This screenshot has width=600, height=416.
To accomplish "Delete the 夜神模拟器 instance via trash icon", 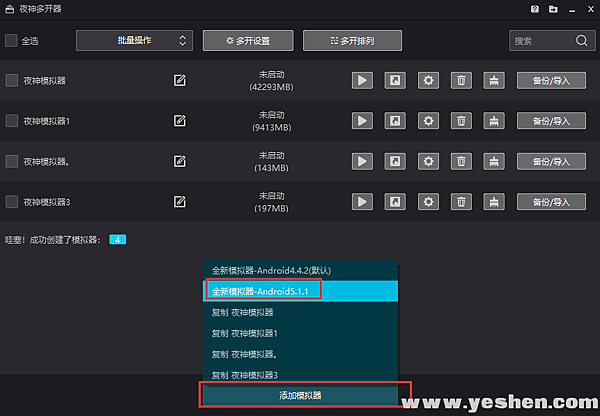I will click(x=461, y=80).
